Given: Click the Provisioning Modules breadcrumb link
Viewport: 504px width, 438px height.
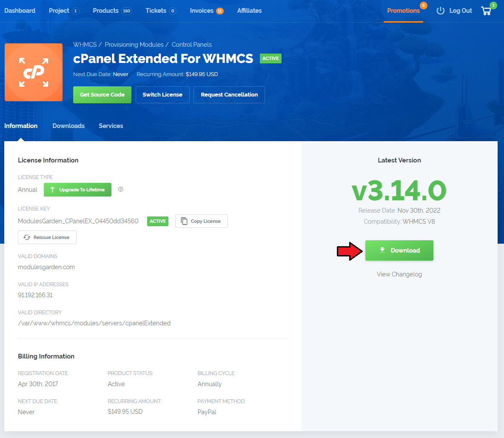Looking at the screenshot, I should tap(134, 45).
